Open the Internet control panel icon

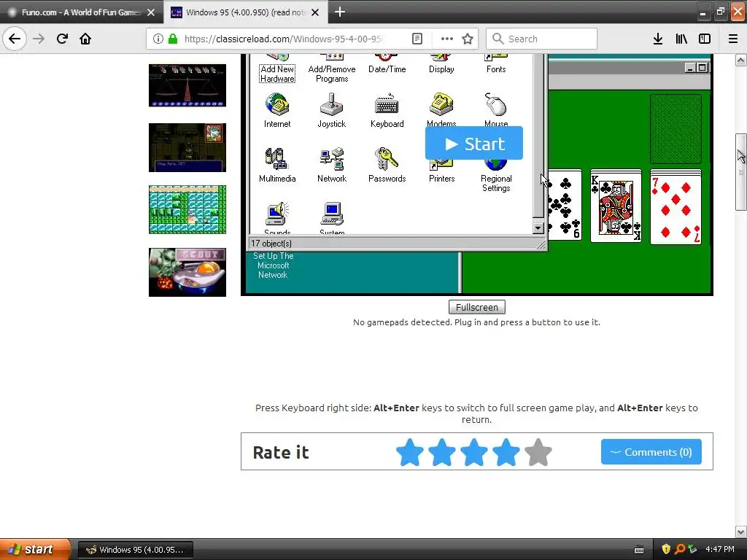click(x=277, y=111)
